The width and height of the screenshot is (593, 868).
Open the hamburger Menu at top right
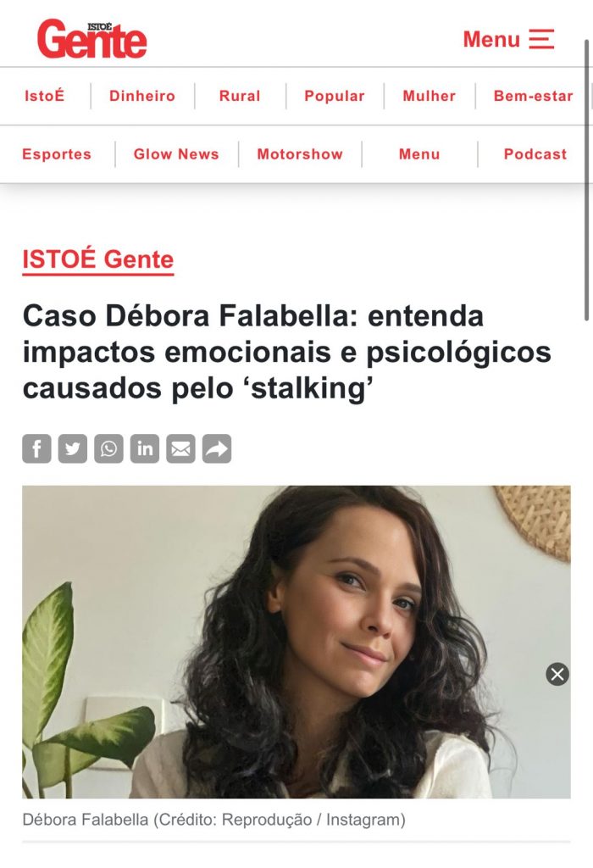(x=508, y=39)
